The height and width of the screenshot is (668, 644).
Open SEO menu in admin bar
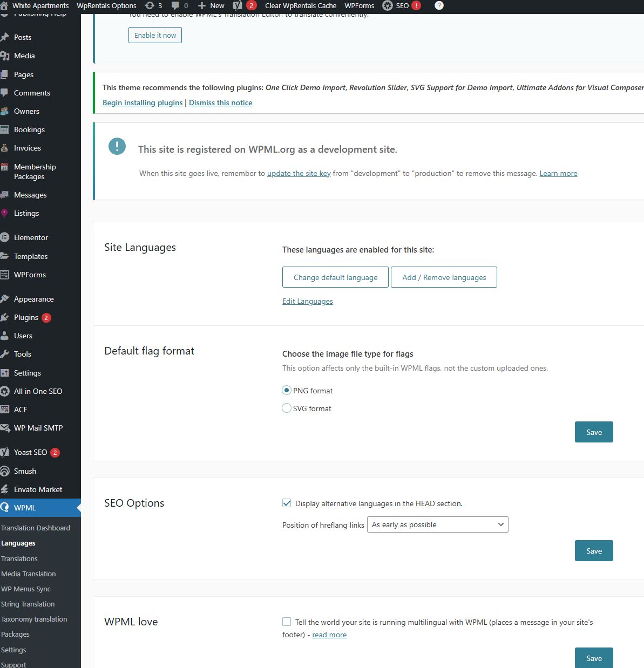(x=402, y=5)
